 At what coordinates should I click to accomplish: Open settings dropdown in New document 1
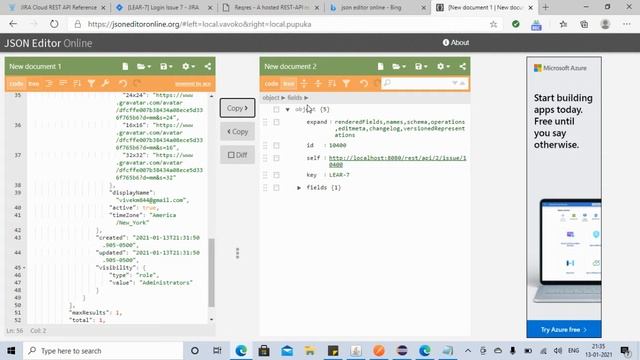[188, 67]
